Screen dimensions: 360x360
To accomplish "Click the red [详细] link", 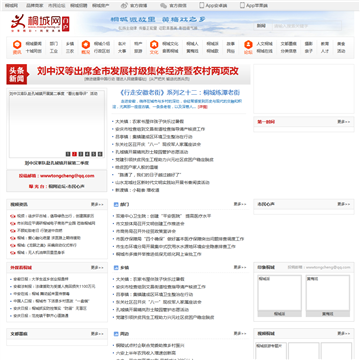I will [x=202, y=107].
